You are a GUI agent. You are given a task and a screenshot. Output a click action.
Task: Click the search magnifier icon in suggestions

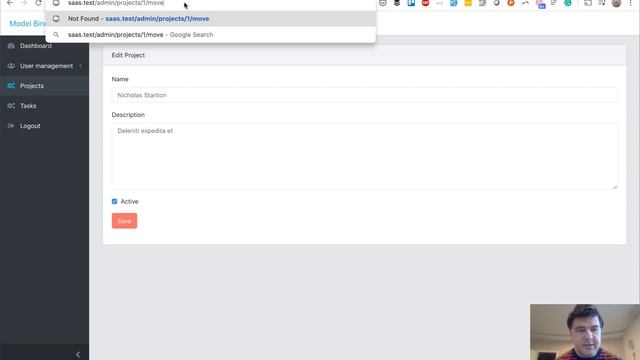(x=56, y=35)
